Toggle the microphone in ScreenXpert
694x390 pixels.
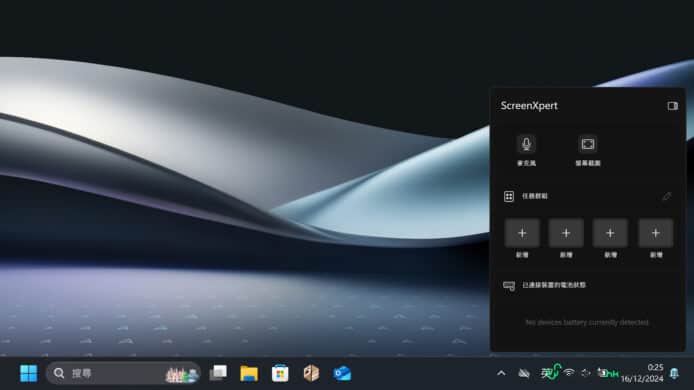[526, 144]
